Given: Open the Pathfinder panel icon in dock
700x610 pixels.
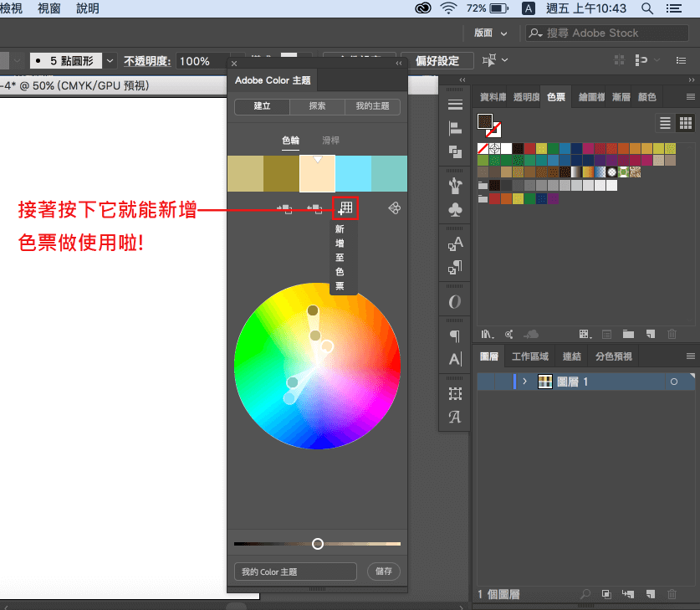Looking at the screenshot, I should pos(455,151).
